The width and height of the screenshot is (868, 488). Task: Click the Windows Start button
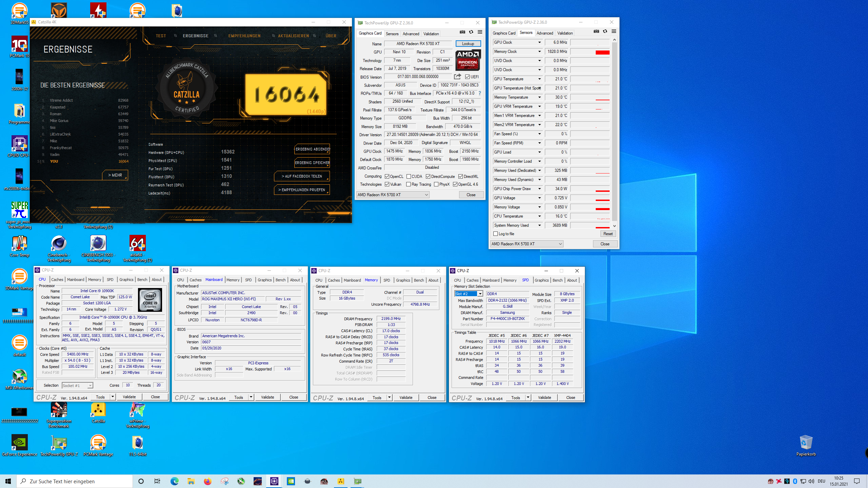[x=8, y=481]
